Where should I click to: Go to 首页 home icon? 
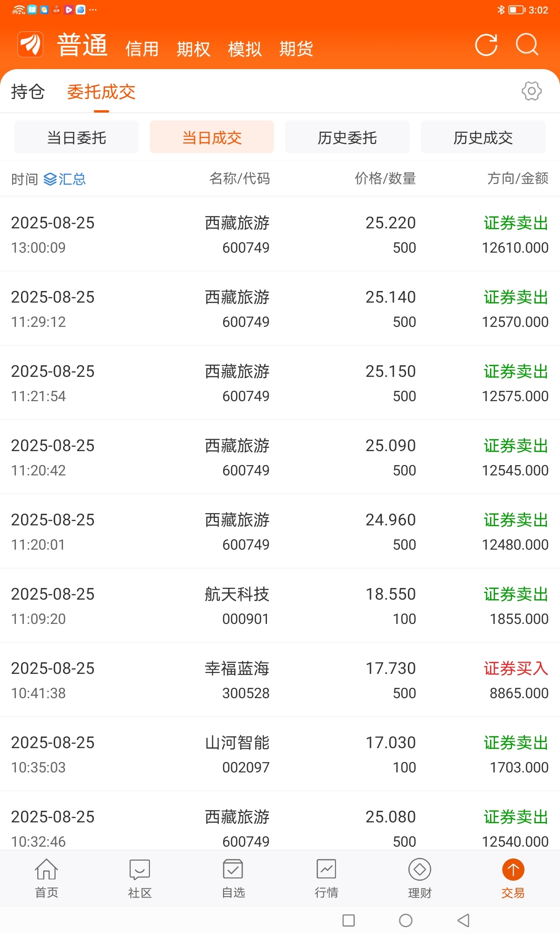(x=47, y=869)
